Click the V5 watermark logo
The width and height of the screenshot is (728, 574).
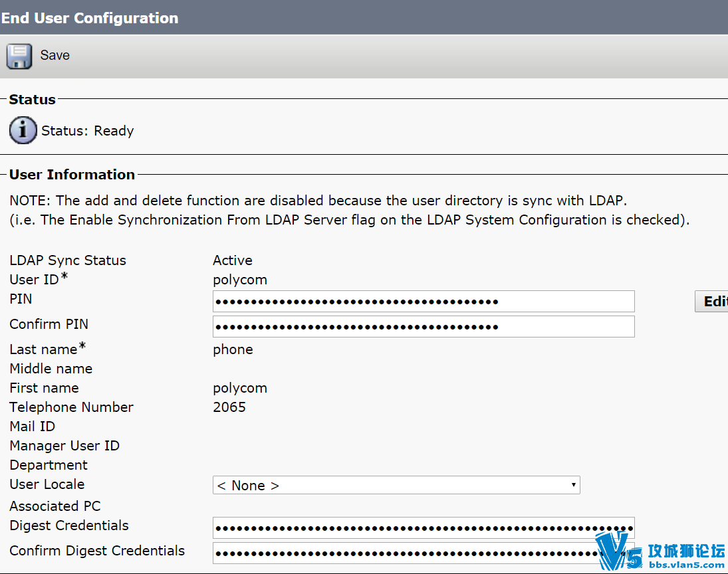(x=618, y=551)
